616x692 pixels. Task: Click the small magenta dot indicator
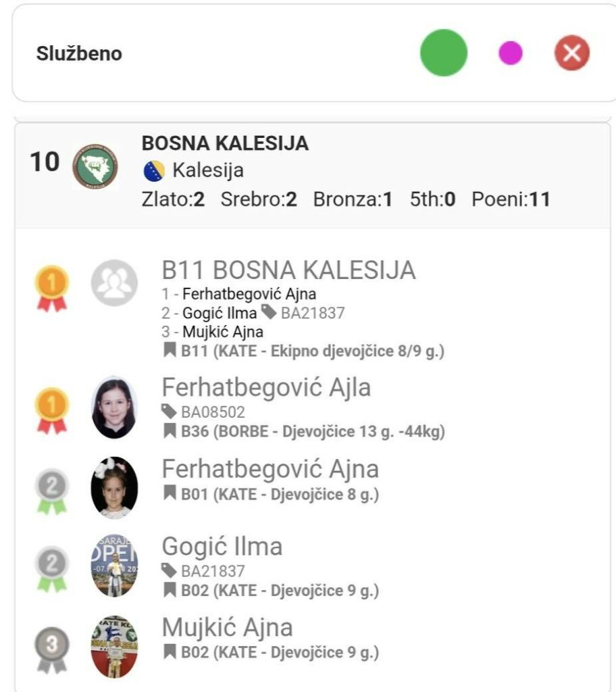(510, 53)
